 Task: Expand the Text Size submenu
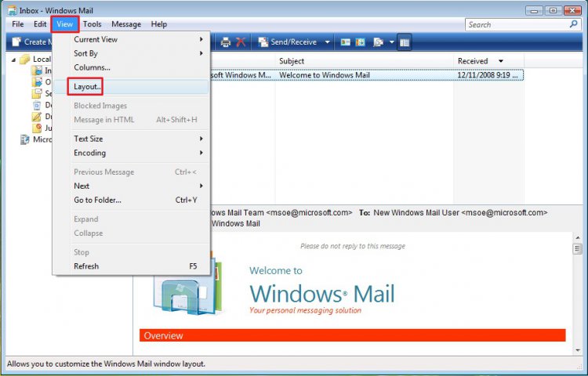click(201, 139)
